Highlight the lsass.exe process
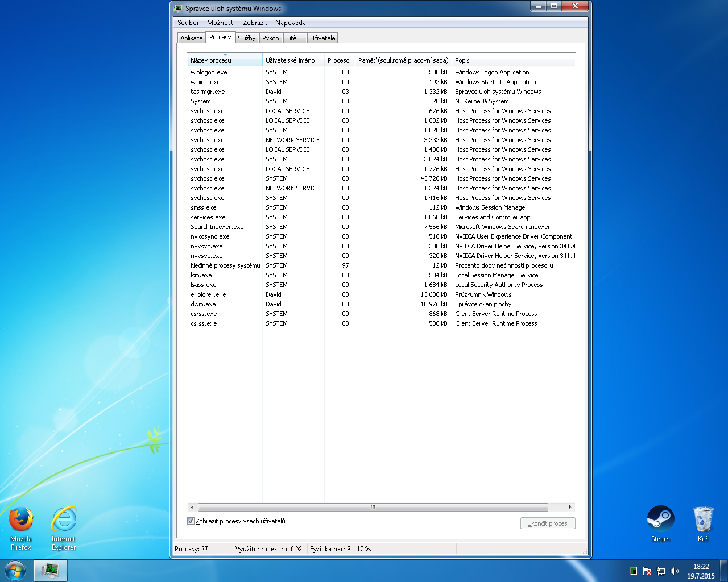The height and width of the screenshot is (582, 728). tap(381, 285)
